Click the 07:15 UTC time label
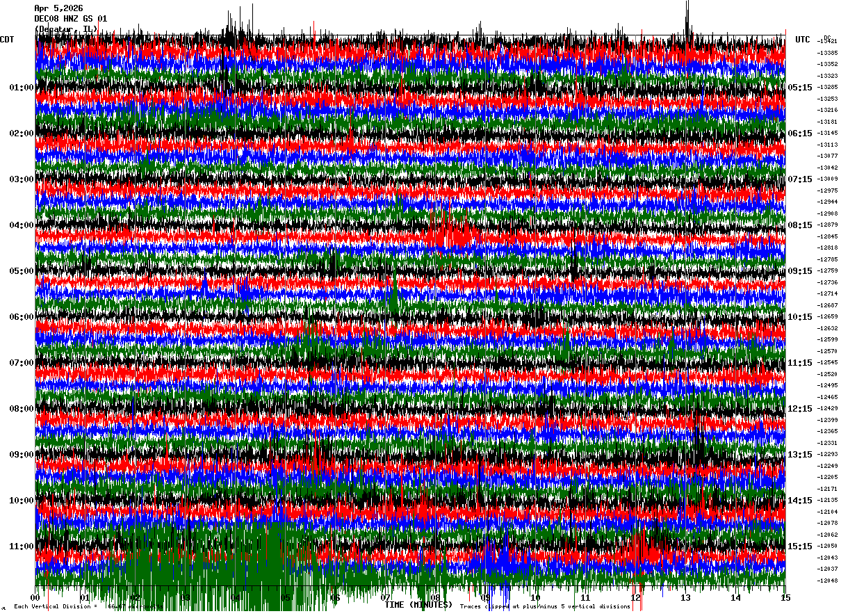The height and width of the screenshot is (616, 841). coord(800,179)
